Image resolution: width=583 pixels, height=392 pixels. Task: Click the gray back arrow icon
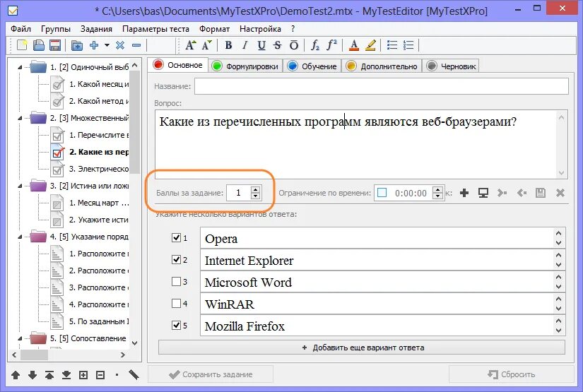pyautogui.click(x=522, y=193)
